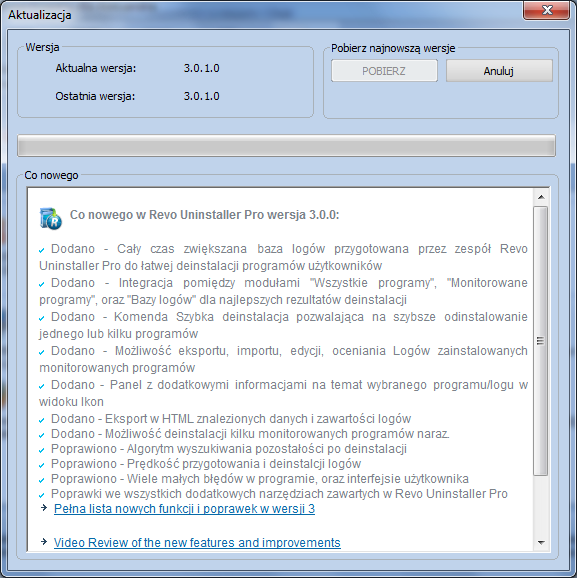The image size is (577, 578).
Task: Click the Wersja group label
Action: (x=42, y=47)
